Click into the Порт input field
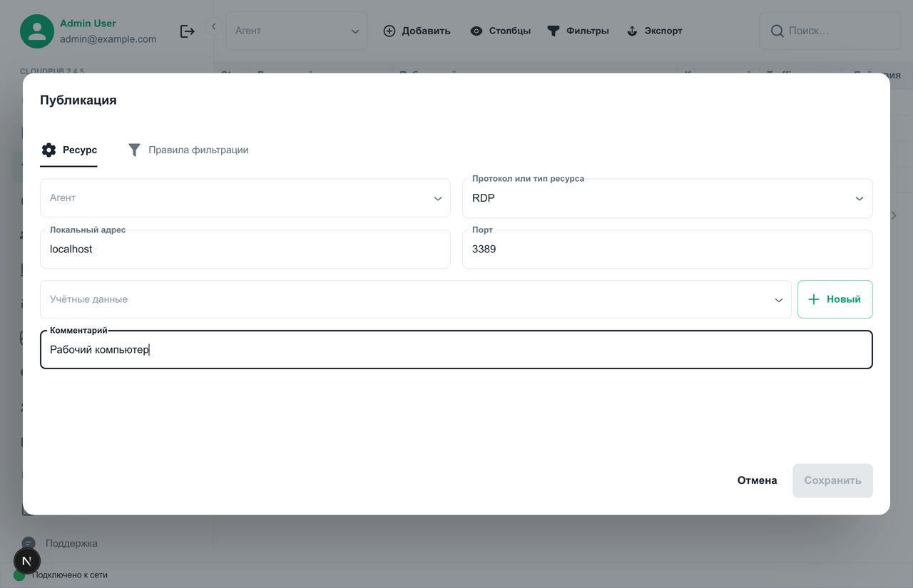Image resolution: width=913 pixels, height=588 pixels. point(667,249)
